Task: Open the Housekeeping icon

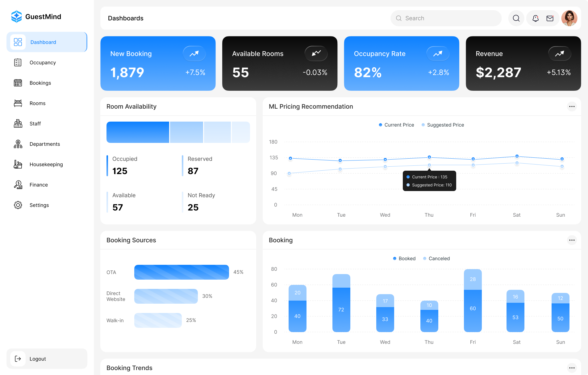Action: (x=18, y=164)
